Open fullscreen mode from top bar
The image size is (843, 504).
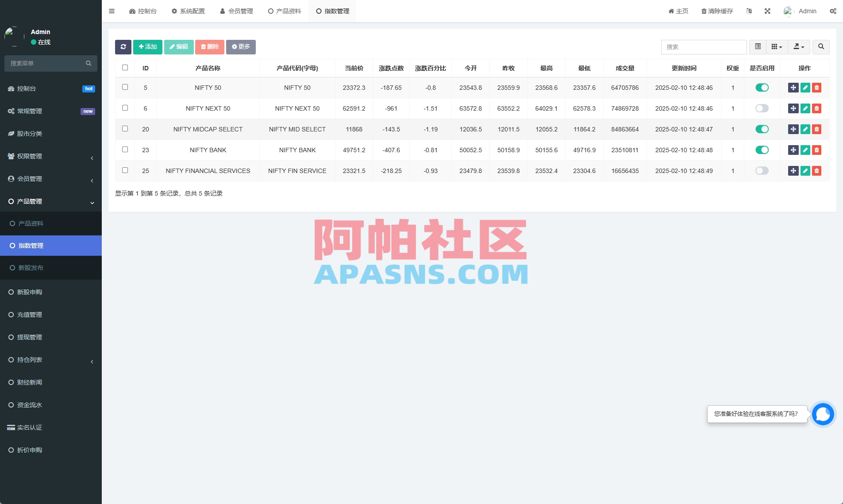768,11
